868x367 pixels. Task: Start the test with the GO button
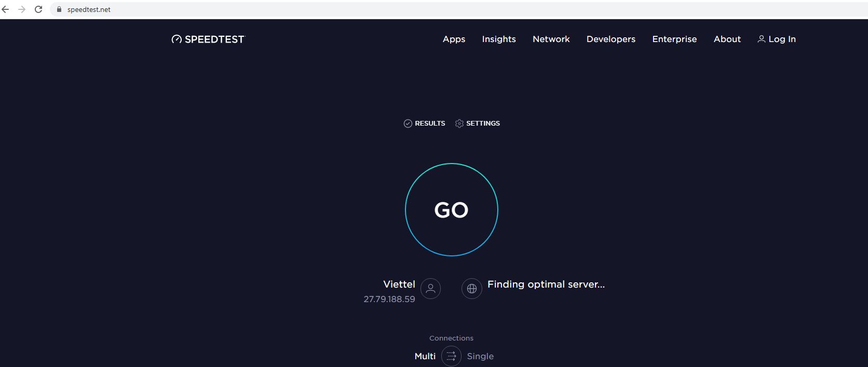pos(452,210)
